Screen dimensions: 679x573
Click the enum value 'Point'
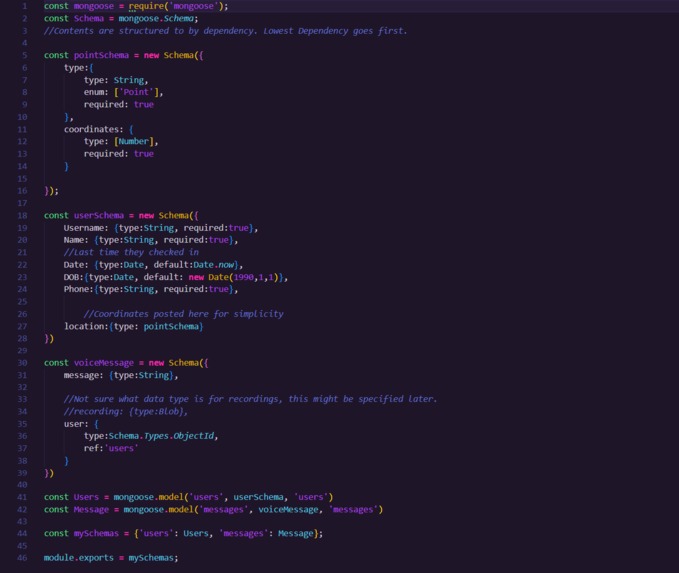[136, 92]
